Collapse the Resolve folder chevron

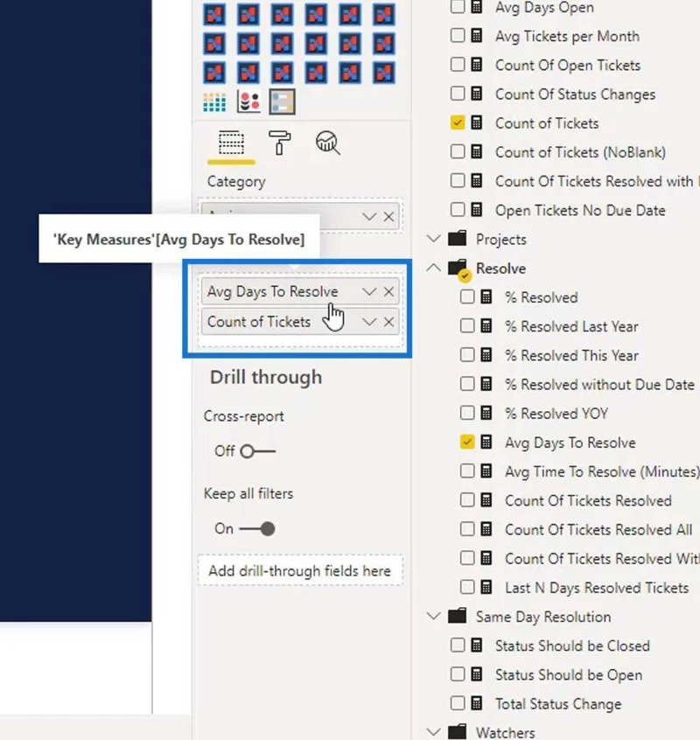click(x=433, y=268)
